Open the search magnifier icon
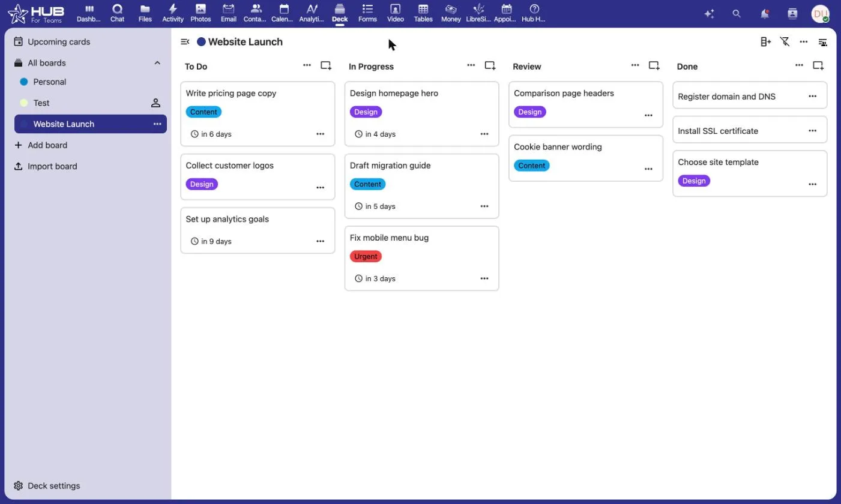The image size is (841, 504). [x=737, y=13]
